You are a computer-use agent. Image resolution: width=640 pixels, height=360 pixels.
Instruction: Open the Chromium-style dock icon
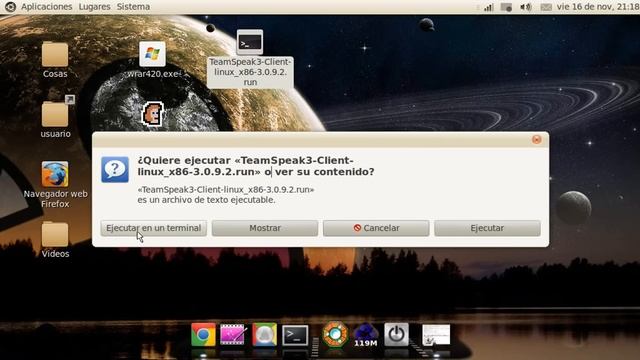click(x=264, y=335)
